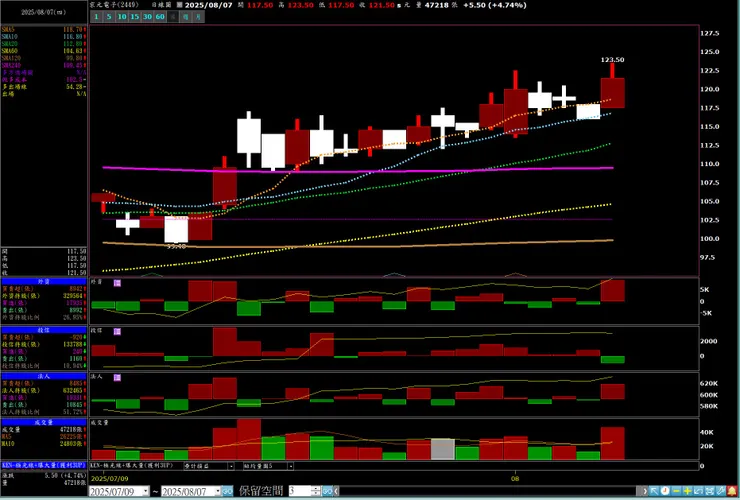740x500 pixels.
Task: Click the left arrow of horizontal scrollbar
Action: click(x=336, y=492)
